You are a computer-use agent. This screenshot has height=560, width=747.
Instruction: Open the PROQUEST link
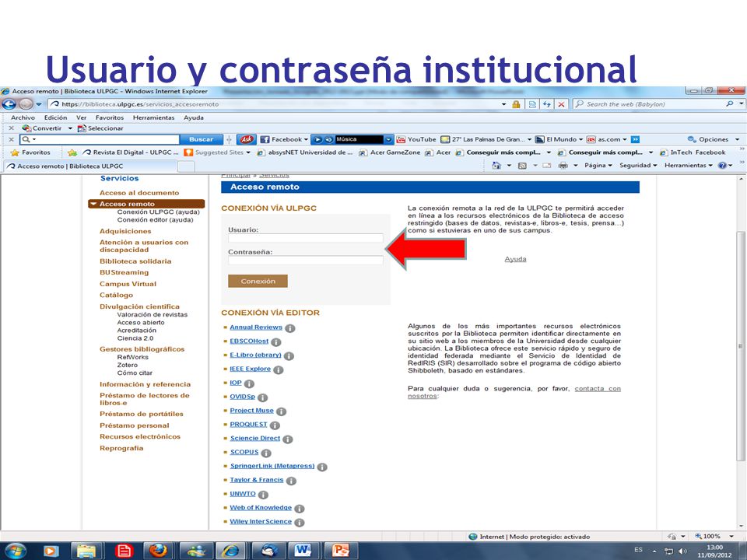pos(248,425)
